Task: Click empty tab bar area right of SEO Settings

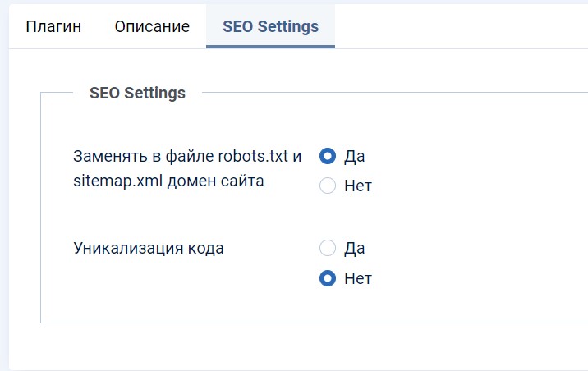Action: pyautogui.click(x=460, y=26)
